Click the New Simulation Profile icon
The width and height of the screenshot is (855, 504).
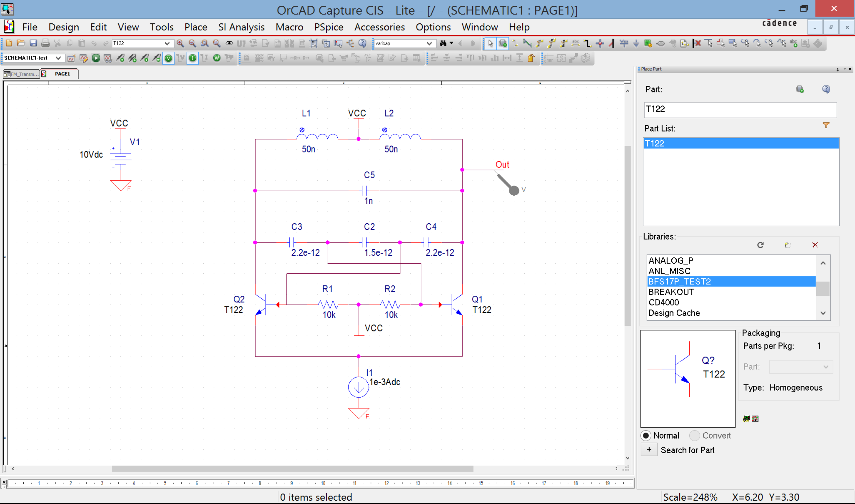pyautogui.click(x=71, y=58)
